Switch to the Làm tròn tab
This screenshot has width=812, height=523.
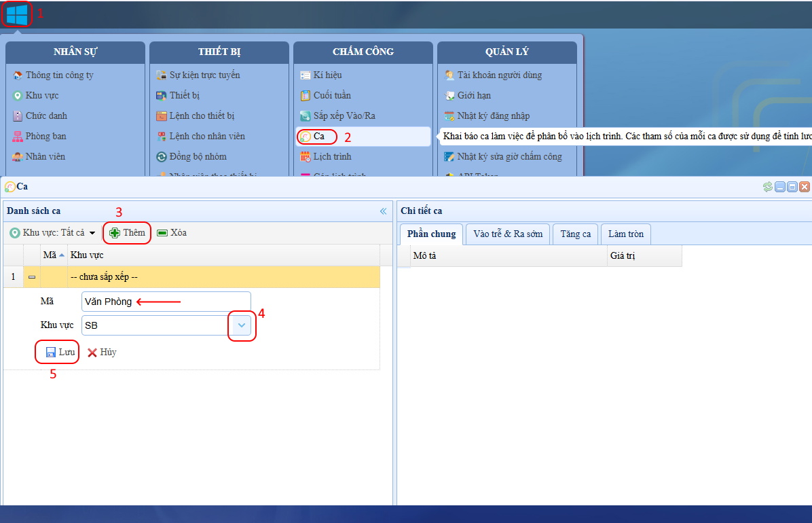[x=625, y=234]
